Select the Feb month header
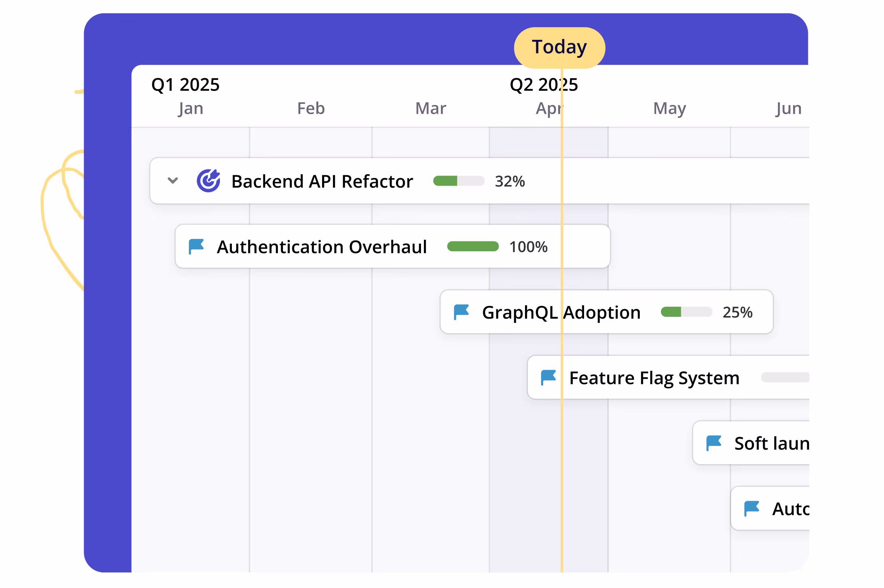The height and width of the screenshot is (588, 884). (311, 108)
